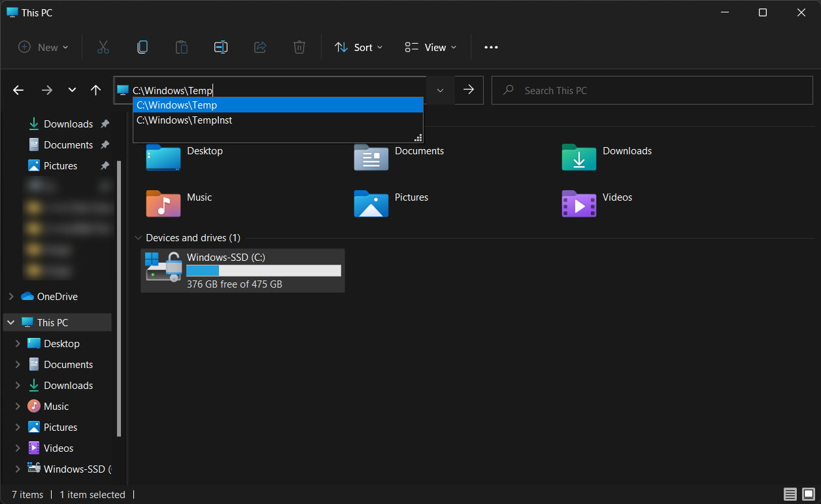The width and height of the screenshot is (821, 504).
Task: Open pinned Downloads in Quick access
Action: 68,124
